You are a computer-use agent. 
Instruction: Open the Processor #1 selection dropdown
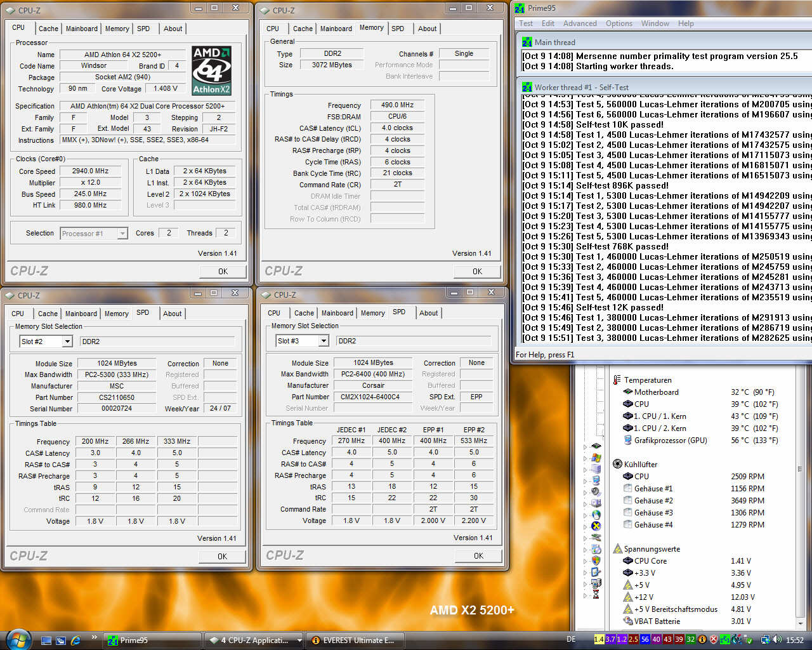122,234
